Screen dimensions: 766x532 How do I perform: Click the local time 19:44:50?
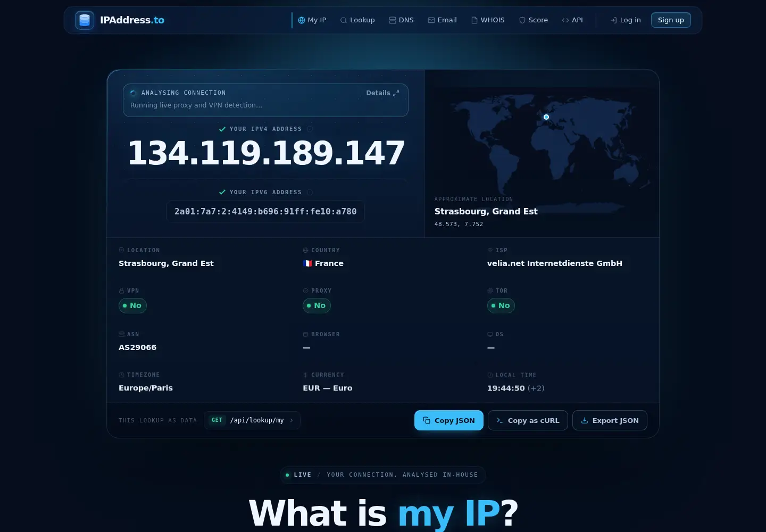(506, 388)
